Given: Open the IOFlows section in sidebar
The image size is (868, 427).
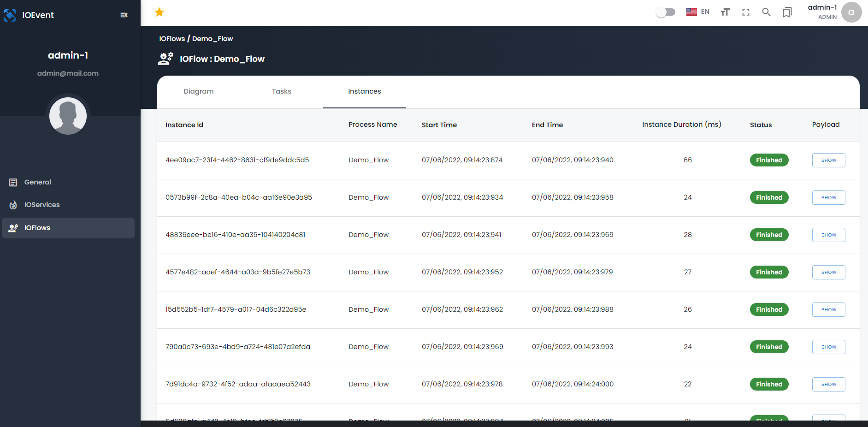Looking at the screenshot, I should [x=37, y=228].
